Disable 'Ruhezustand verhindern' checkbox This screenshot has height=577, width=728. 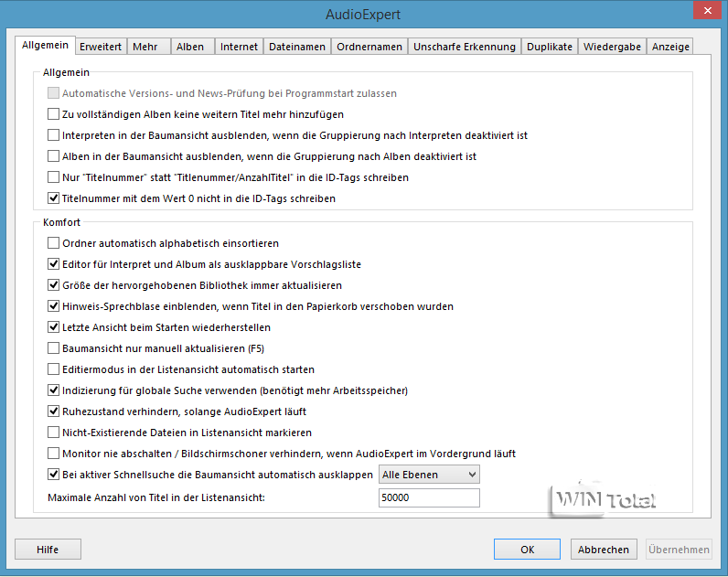pos(53,411)
